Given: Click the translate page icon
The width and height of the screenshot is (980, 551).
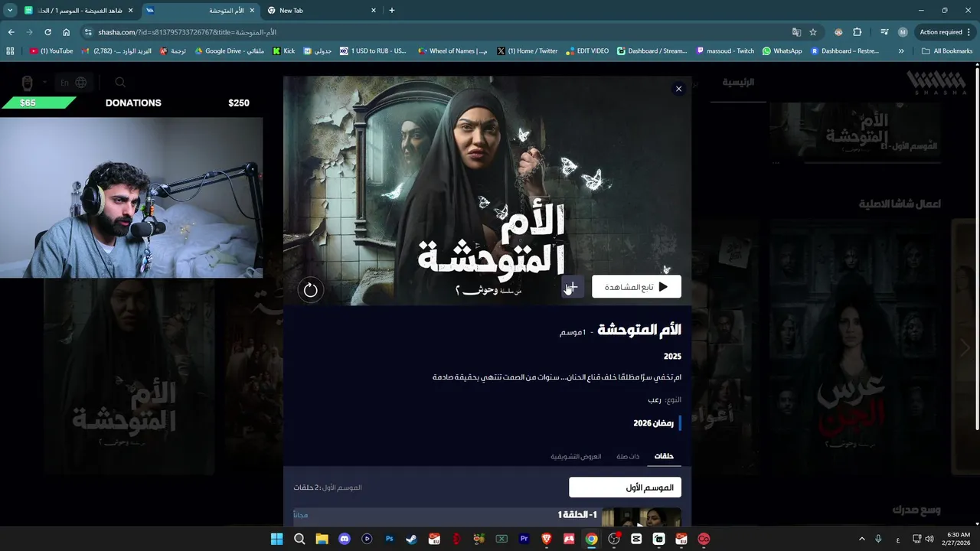Looking at the screenshot, I should pos(796,32).
